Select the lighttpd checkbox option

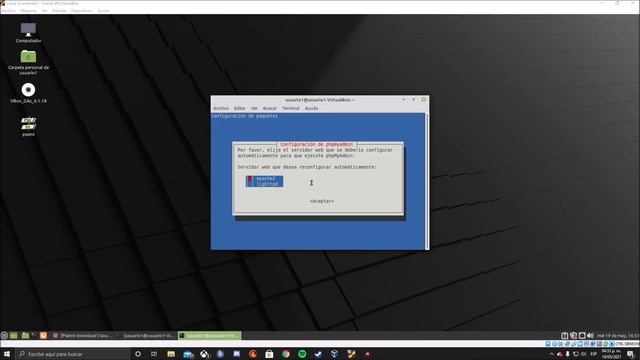[264, 184]
